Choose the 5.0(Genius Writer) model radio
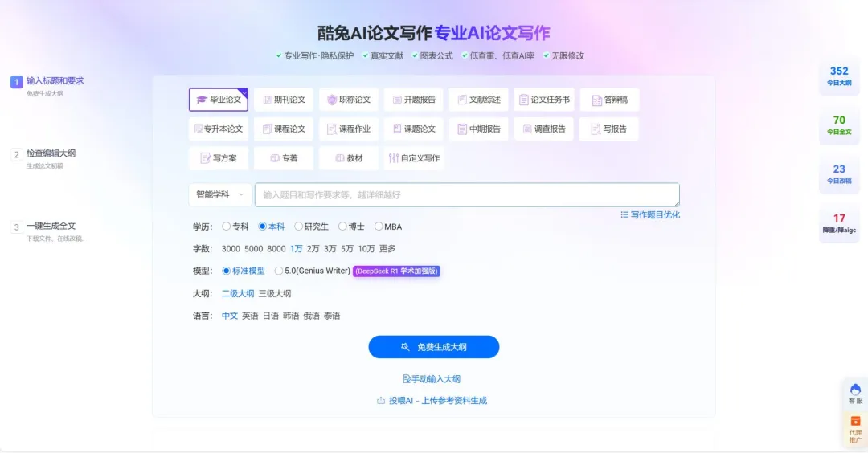The height and width of the screenshot is (453, 868). (279, 271)
